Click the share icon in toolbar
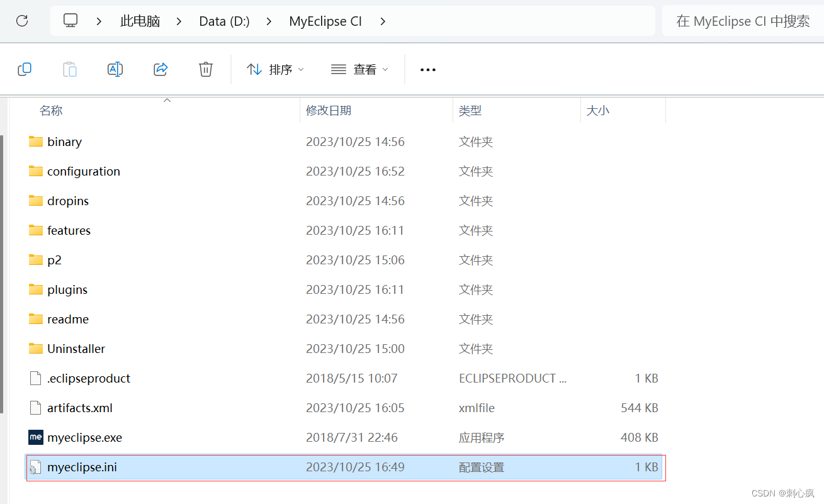This screenshot has width=824, height=504. (161, 69)
